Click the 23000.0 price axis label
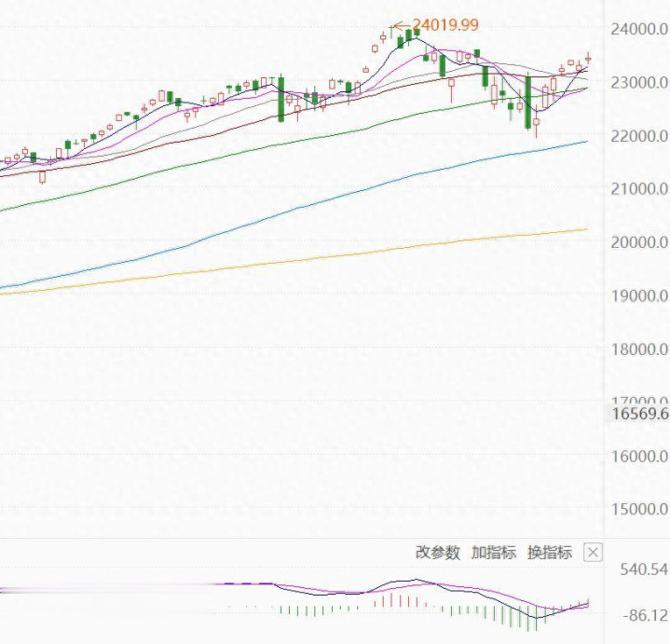Image resolution: width=670 pixels, height=644 pixels. tap(639, 82)
